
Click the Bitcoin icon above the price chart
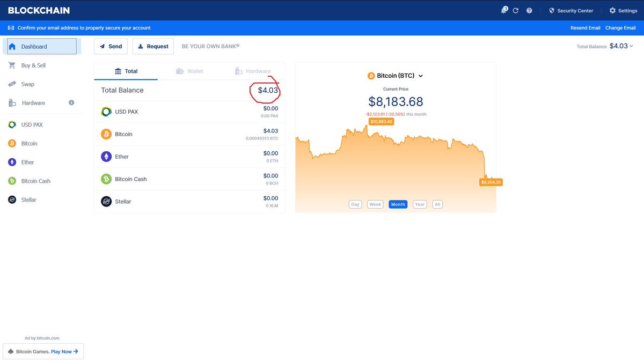[371, 76]
